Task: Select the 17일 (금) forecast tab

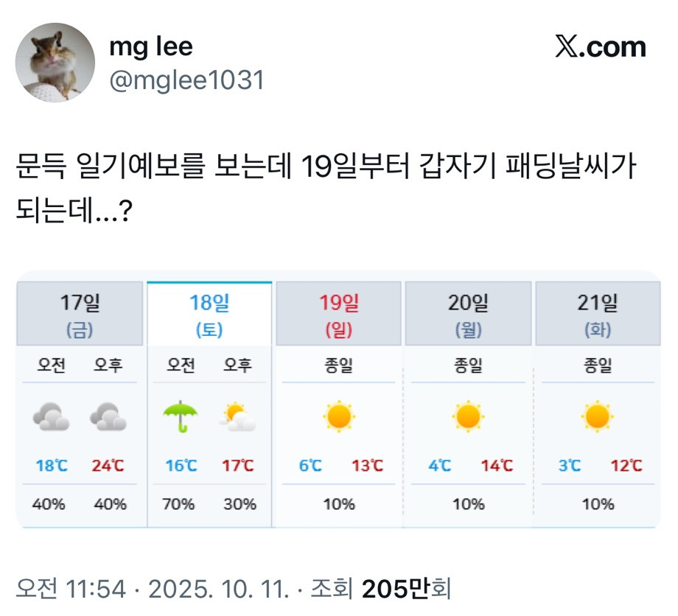Action: pyautogui.click(x=80, y=314)
